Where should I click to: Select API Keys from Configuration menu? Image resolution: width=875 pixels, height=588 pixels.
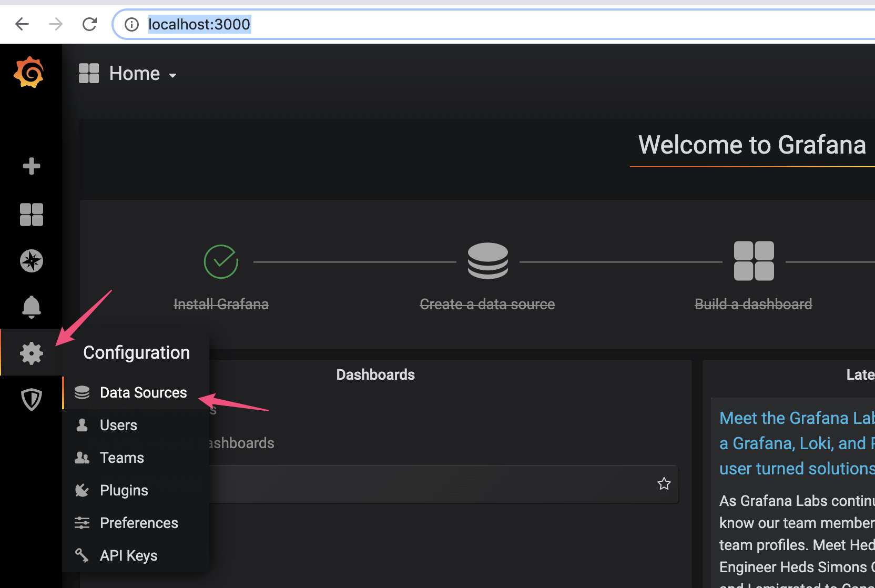(x=136, y=555)
